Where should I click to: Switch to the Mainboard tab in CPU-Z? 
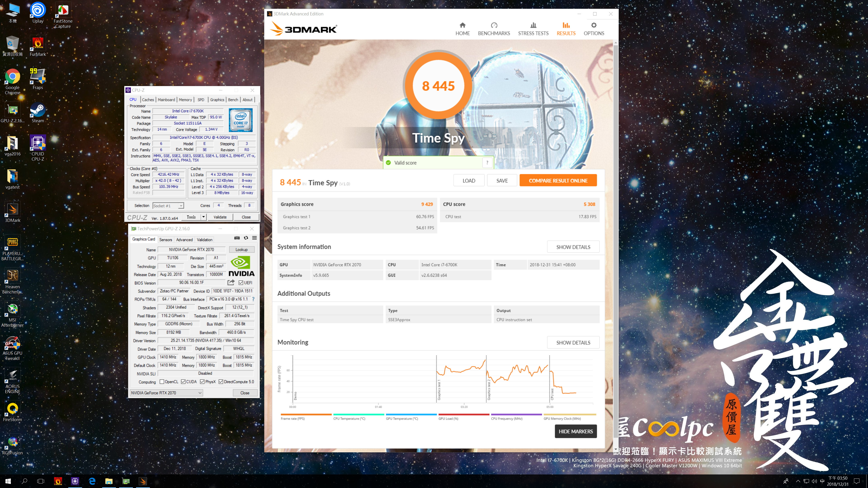tap(166, 100)
